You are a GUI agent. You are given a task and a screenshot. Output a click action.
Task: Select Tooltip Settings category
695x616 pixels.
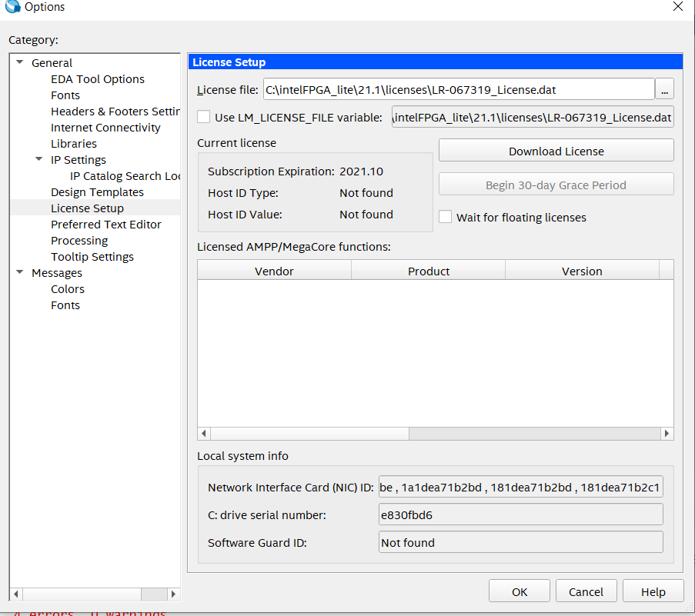(92, 257)
